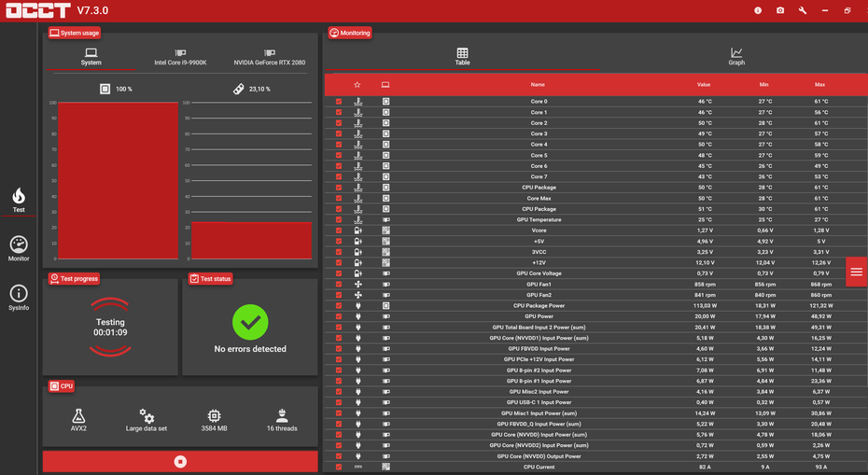Click the thermometer icon on Core Max row
Image resolution: width=868 pixels, height=475 pixels.
pyautogui.click(x=358, y=198)
